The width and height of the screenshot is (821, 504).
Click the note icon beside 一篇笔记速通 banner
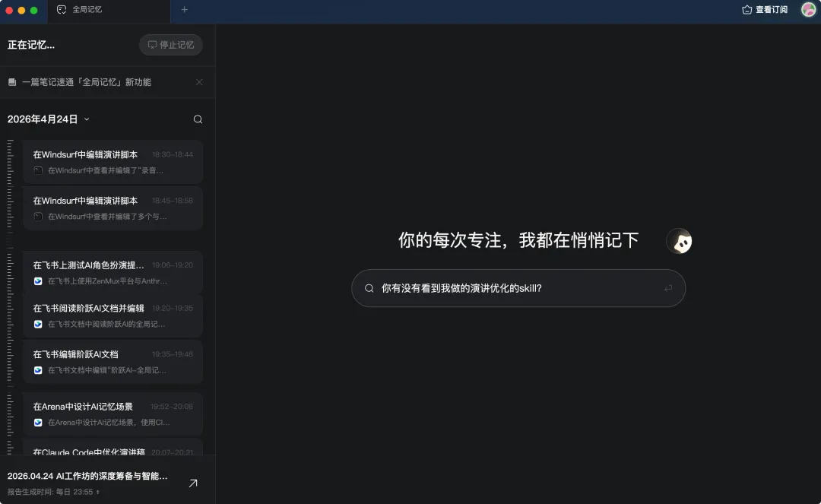pyautogui.click(x=11, y=81)
